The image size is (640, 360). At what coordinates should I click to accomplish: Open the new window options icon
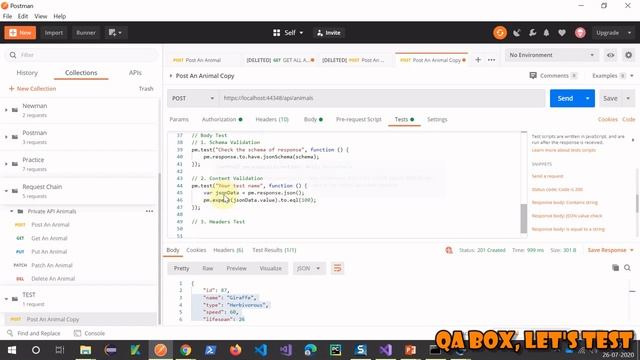point(115,33)
